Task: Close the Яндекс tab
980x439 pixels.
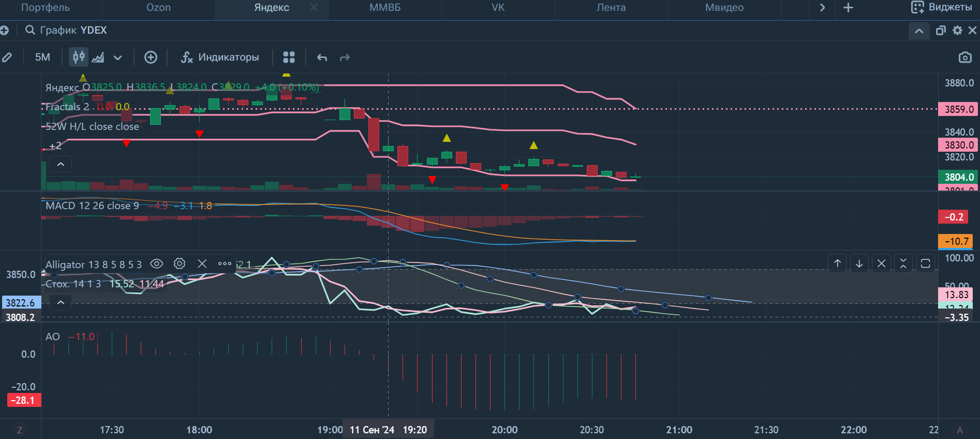Action: click(314, 7)
